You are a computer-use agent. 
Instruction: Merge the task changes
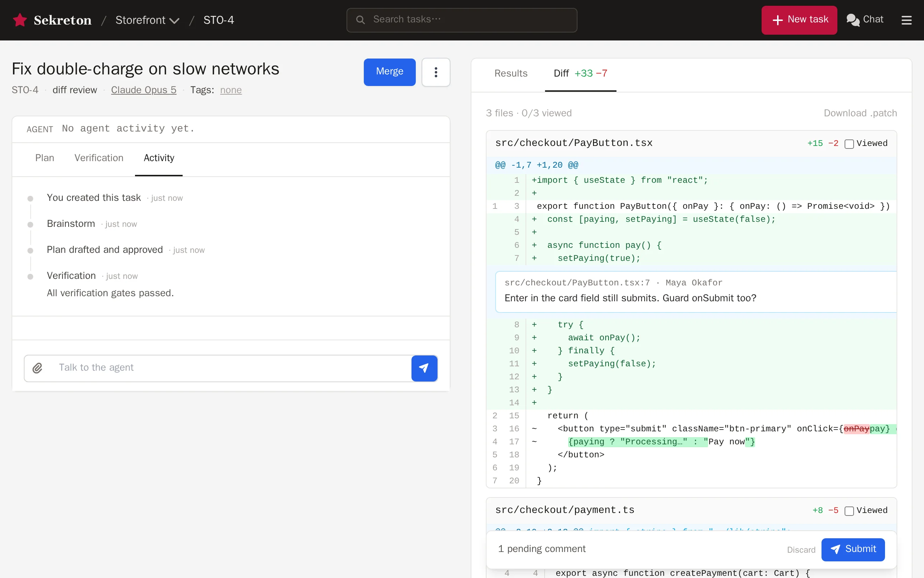389,72
